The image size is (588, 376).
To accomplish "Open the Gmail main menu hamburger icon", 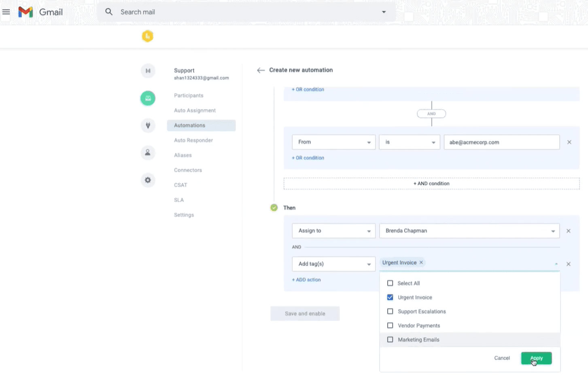I will click(x=6, y=12).
